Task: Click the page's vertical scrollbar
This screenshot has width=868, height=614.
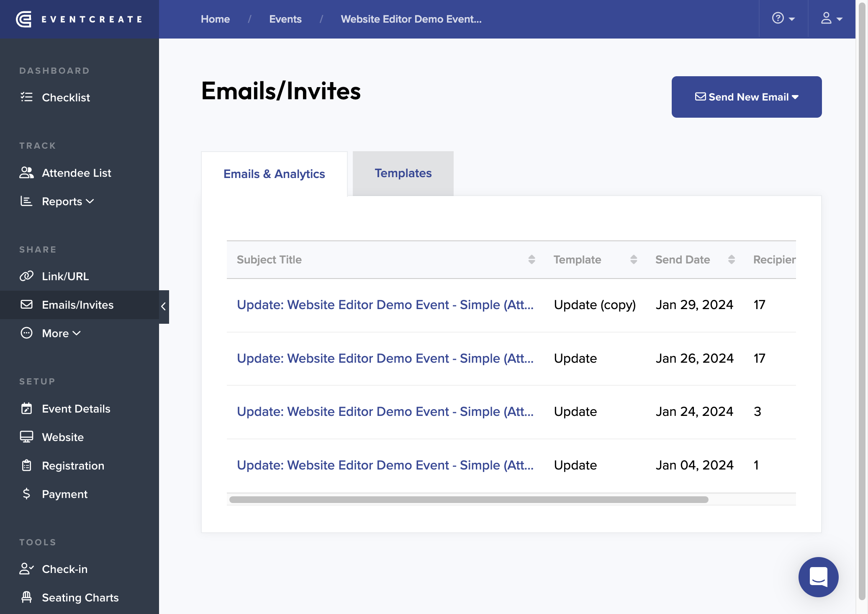Action: [862, 302]
